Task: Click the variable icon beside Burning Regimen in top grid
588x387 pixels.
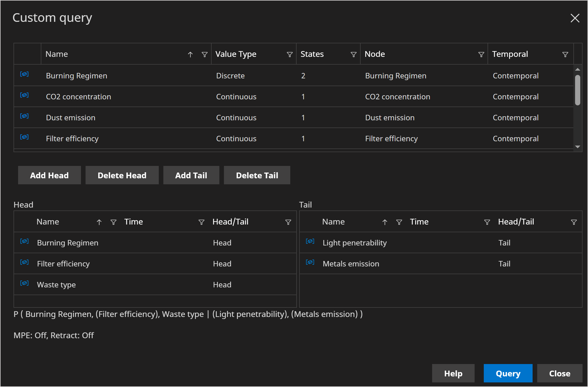Action: (x=24, y=74)
